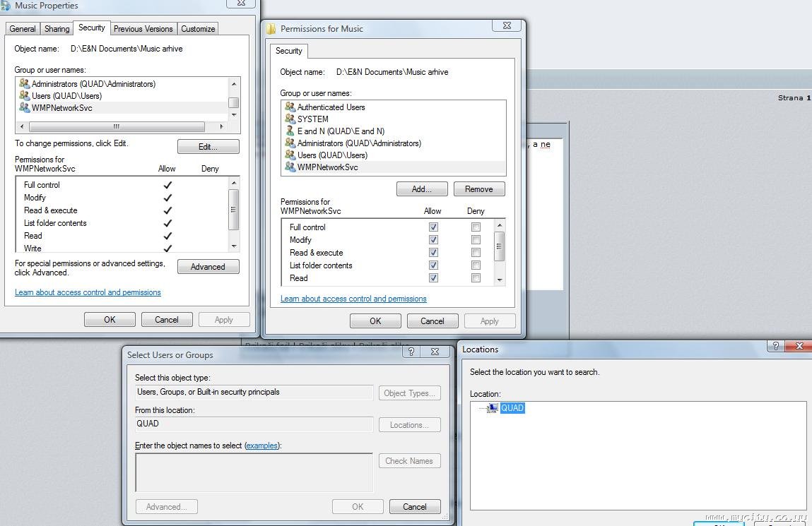The image size is (812, 526).
Task: Select Authenticated Users text in group list
Action: (331, 107)
